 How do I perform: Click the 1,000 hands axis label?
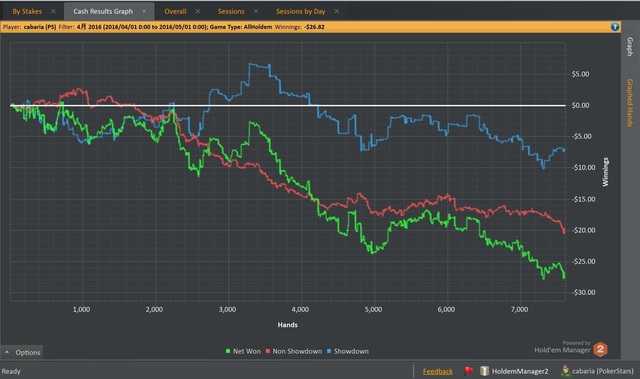coord(82,310)
